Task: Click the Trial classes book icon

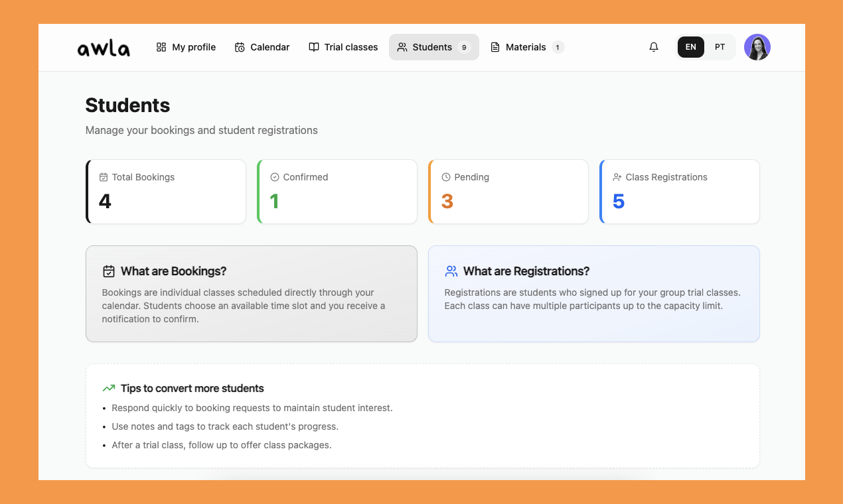Action: point(313,46)
